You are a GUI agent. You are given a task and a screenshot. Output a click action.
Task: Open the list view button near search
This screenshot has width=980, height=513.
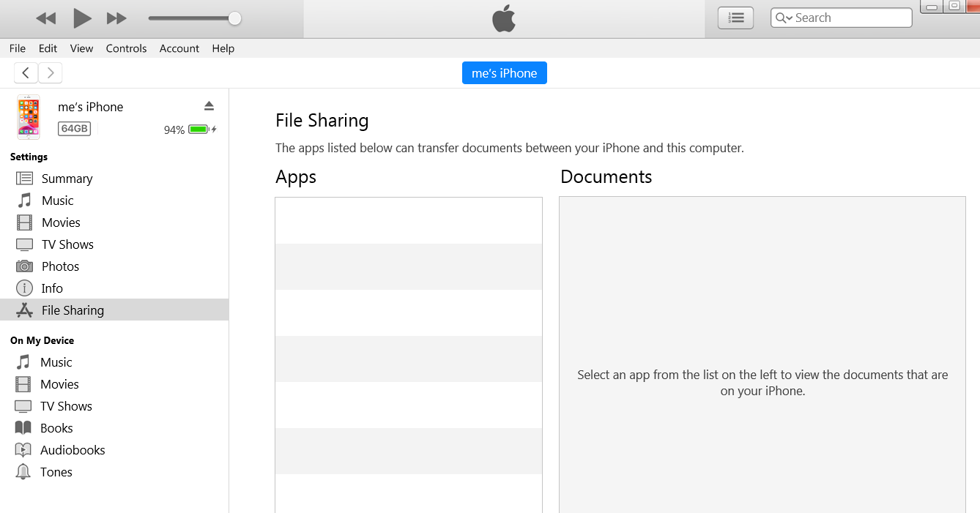click(x=736, y=18)
